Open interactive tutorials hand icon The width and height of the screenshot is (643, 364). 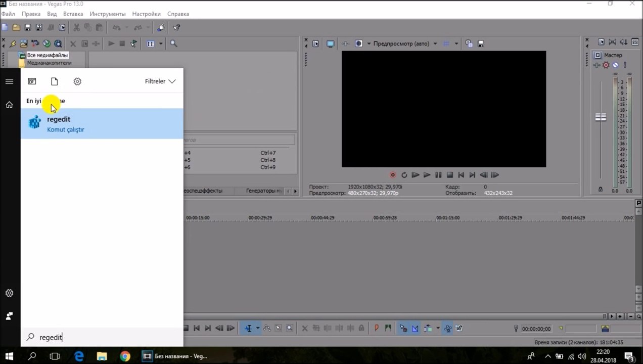coord(161,27)
